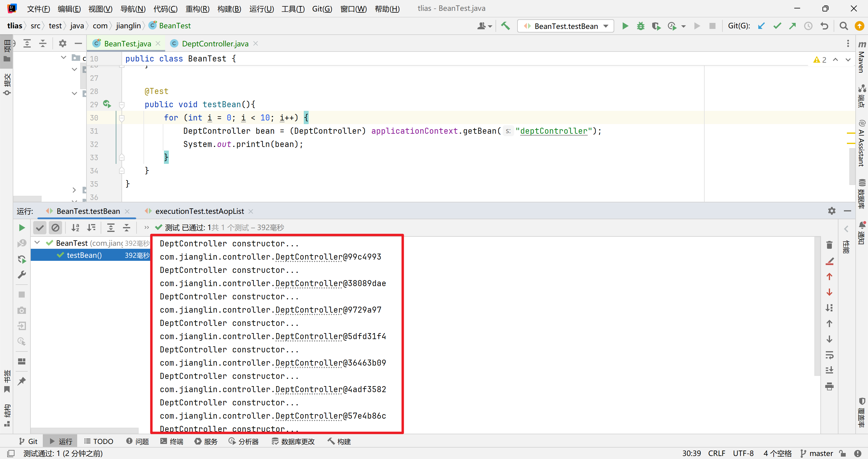Expand all test tree nodes
868x459 pixels.
pos(111,228)
